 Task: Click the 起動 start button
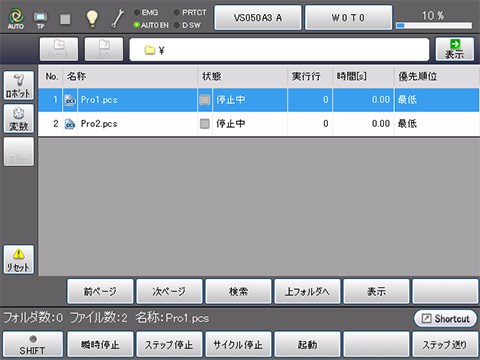307,344
